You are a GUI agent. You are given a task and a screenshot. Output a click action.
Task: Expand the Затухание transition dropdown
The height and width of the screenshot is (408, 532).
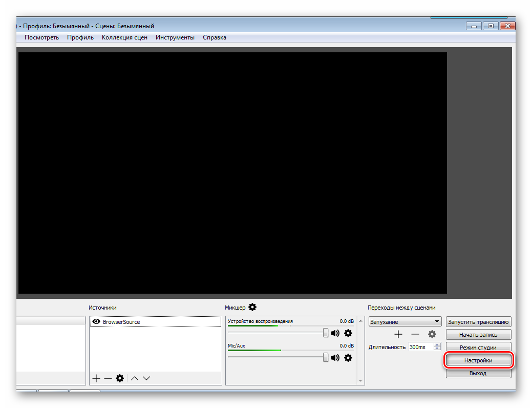(x=405, y=321)
